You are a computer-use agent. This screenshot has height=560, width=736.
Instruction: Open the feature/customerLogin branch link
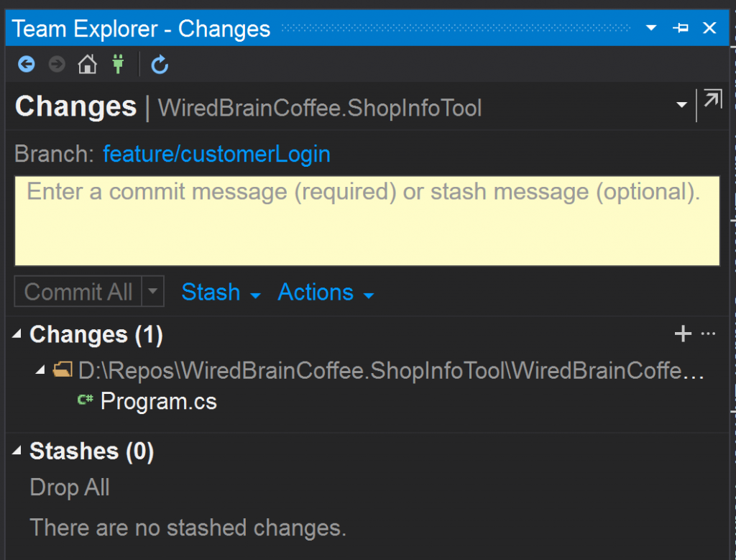tap(216, 154)
